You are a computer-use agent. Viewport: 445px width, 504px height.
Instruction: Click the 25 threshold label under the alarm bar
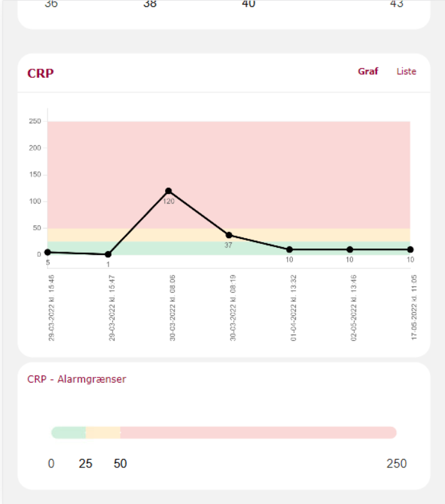(85, 464)
